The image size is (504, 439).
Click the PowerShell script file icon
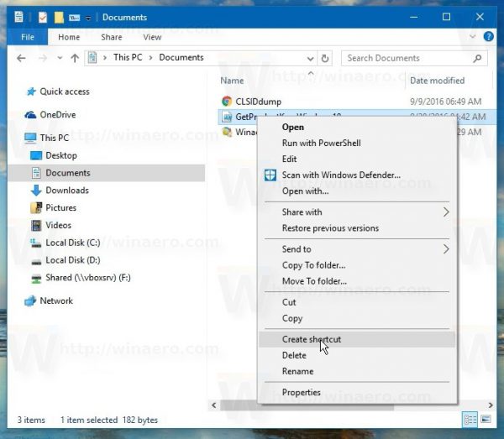tap(227, 117)
